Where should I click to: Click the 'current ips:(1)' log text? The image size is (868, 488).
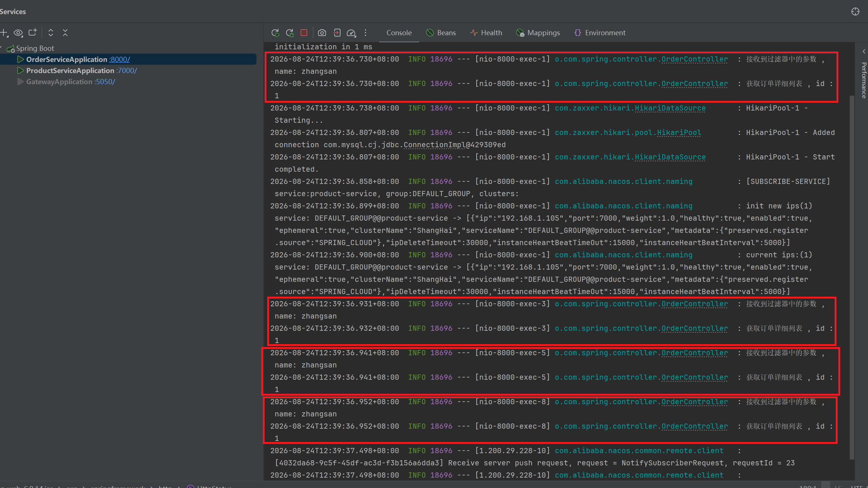(x=779, y=255)
